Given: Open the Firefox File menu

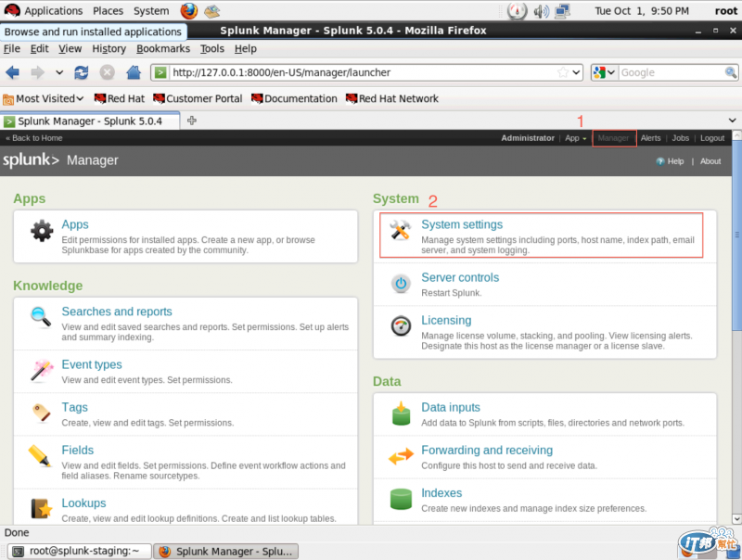Looking at the screenshot, I should [12, 49].
